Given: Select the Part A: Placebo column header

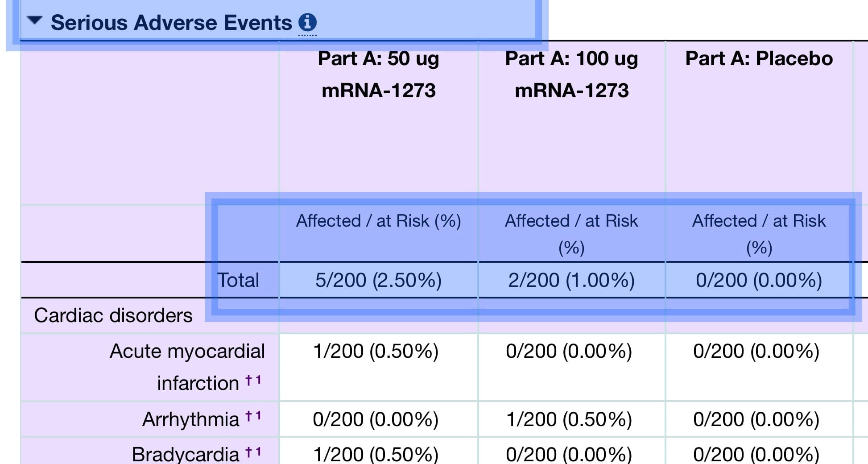Looking at the screenshot, I should click(x=759, y=58).
